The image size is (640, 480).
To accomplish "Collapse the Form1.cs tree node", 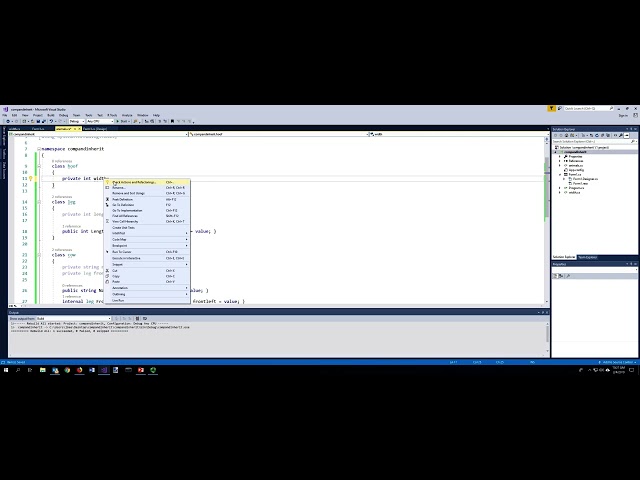I will click(x=560, y=174).
